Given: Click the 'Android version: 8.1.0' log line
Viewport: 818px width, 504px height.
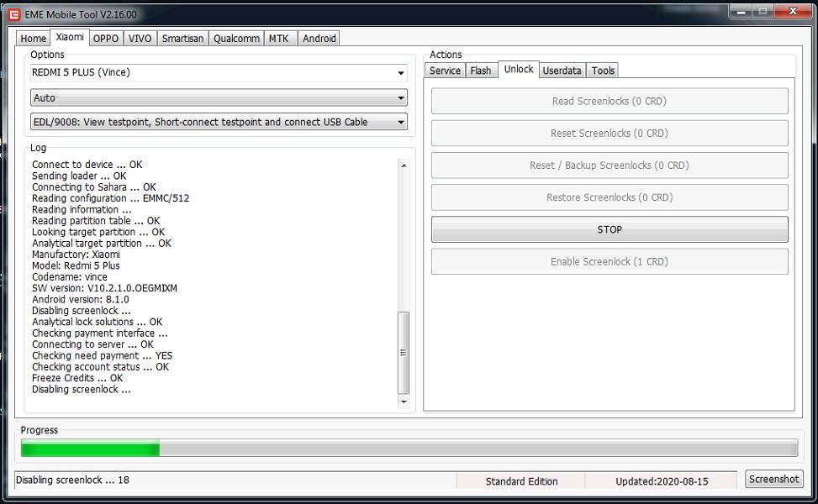Looking at the screenshot, I should click(81, 300).
